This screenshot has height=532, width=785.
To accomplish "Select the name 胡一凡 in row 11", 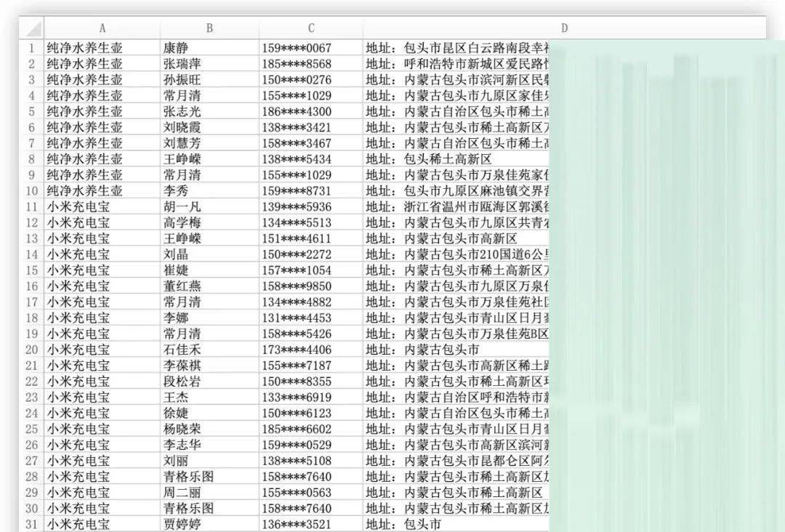I will coord(209,206).
